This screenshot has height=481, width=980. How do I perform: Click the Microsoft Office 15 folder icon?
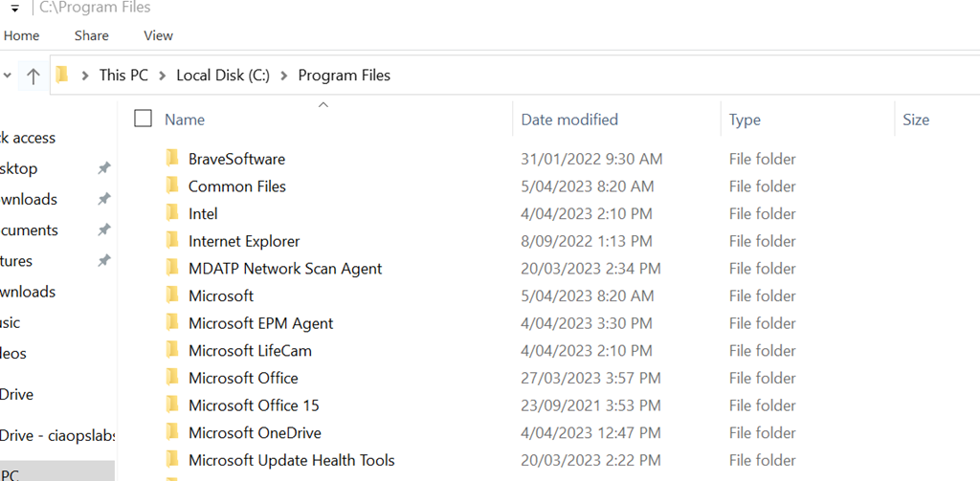point(172,405)
